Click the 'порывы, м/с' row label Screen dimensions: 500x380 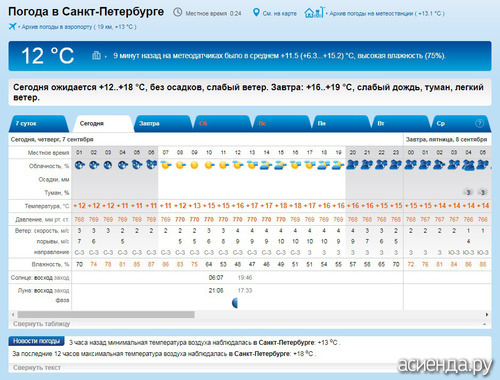point(53,241)
